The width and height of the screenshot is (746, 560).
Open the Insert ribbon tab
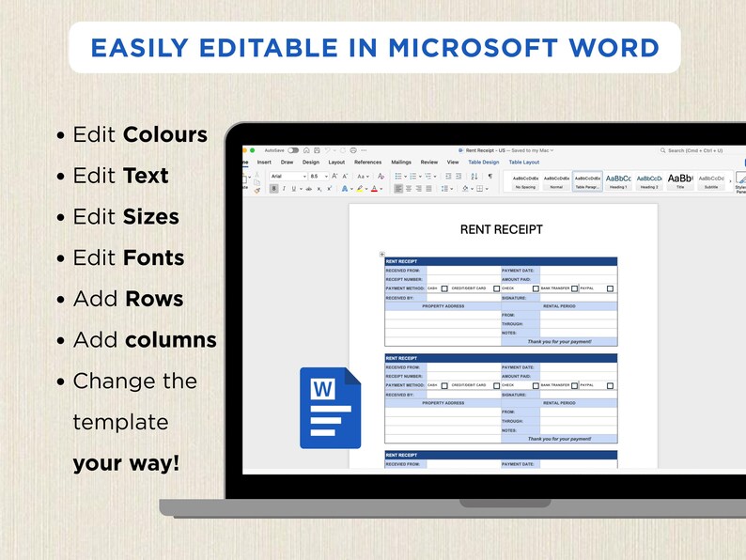[264, 163]
